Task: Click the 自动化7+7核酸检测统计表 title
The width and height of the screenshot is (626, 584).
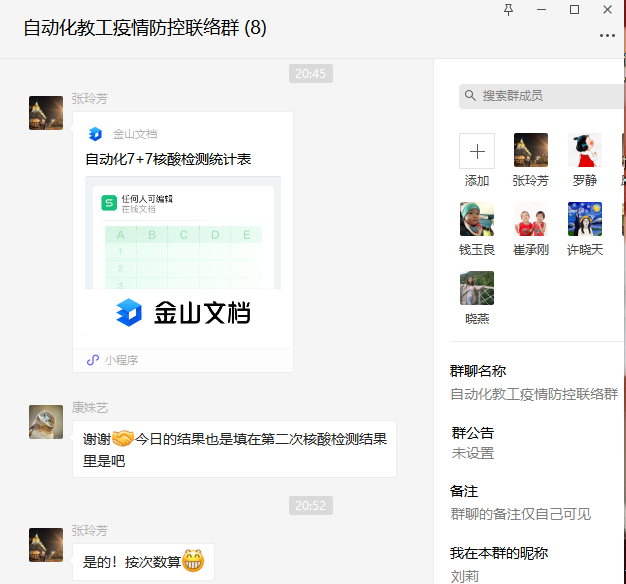Action: 168,159
